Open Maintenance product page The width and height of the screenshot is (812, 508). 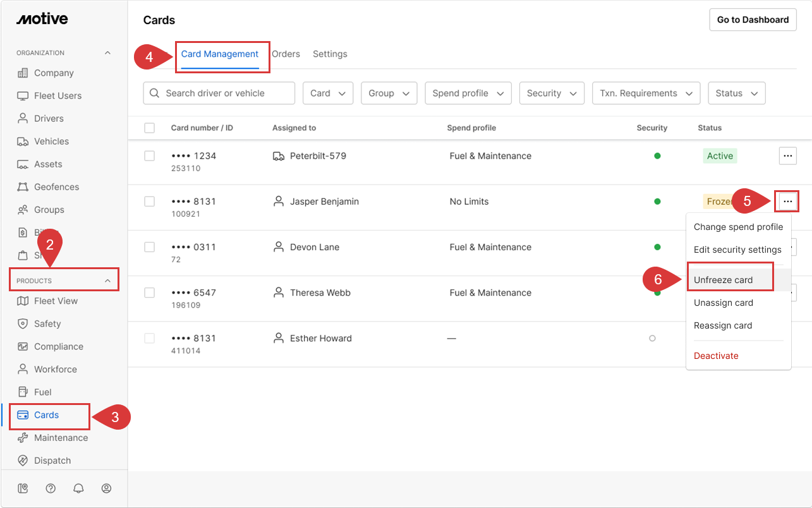click(x=61, y=438)
